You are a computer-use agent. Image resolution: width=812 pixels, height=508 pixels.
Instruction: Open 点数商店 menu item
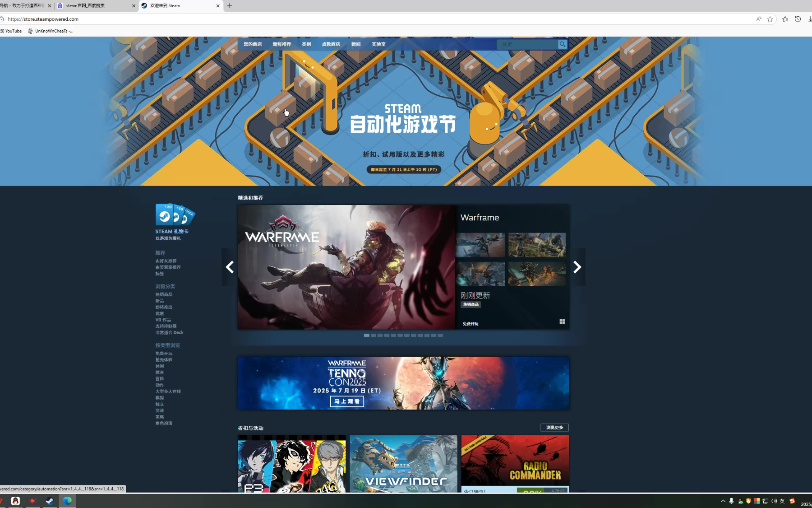tap(331, 44)
